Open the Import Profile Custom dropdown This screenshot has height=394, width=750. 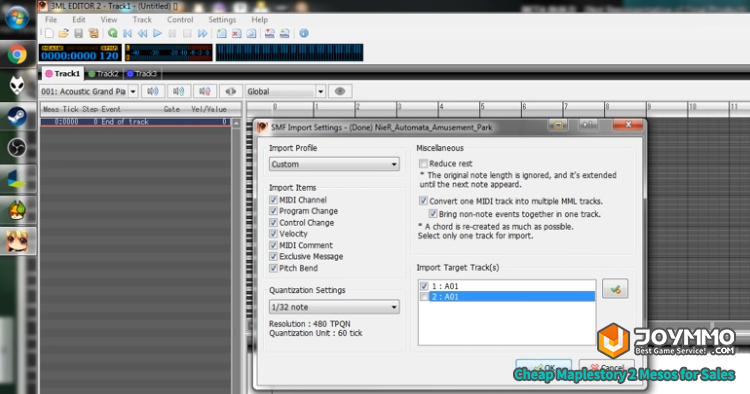click(334, 164)
